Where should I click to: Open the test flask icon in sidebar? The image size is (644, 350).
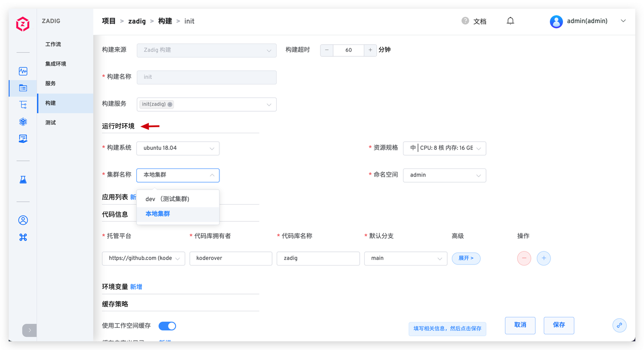(x=23, y=180)
